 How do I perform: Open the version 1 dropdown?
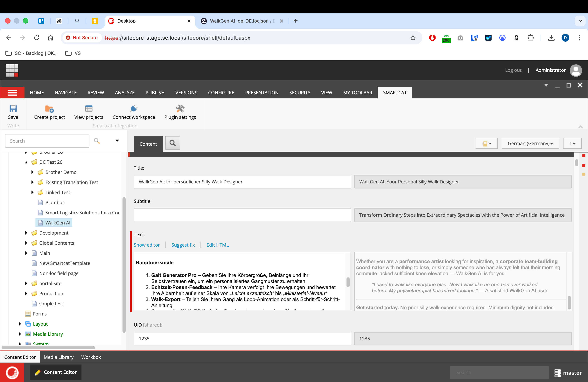click(572, 143)
